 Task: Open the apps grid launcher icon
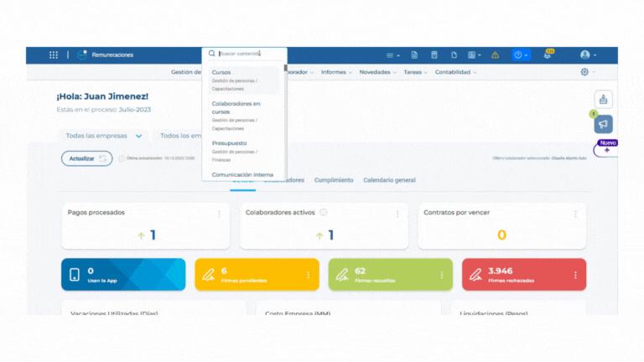click(54, 55)
